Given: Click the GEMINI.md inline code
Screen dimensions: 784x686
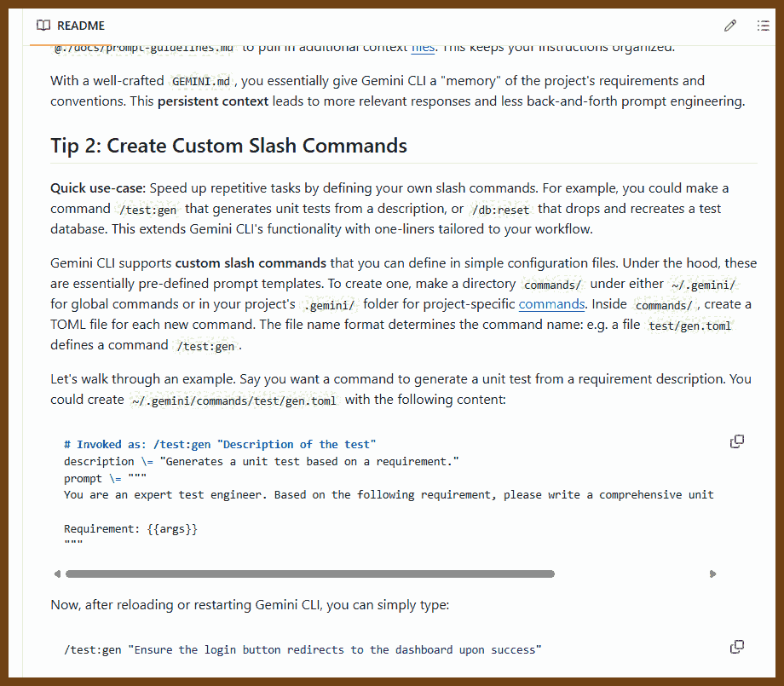Looking at the screenshot, I should point(199,82).
